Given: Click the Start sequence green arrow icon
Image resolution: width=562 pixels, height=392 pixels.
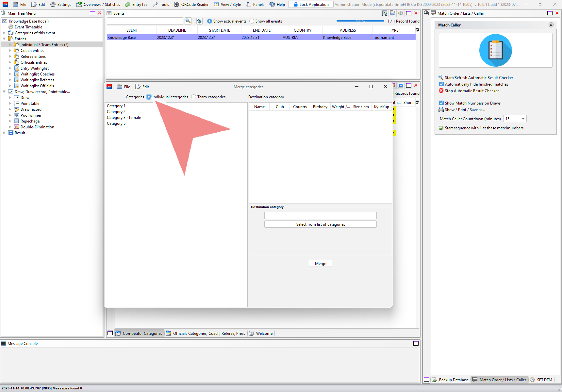Looking at the screenshot, I should point(441,128).
